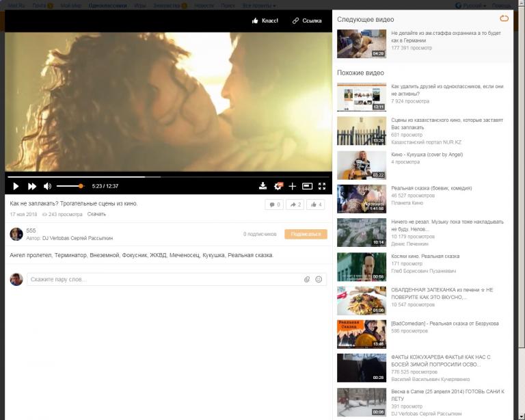Mute the video sound with speaker icon
The height and width of the screenshot is (420, 525).
[48, 186]
